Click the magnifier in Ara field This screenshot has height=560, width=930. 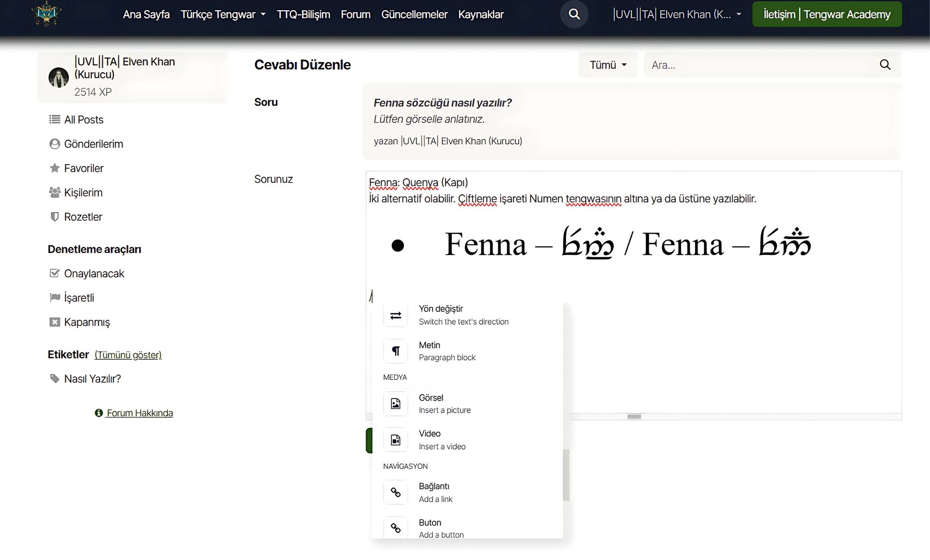click(885, 65)
